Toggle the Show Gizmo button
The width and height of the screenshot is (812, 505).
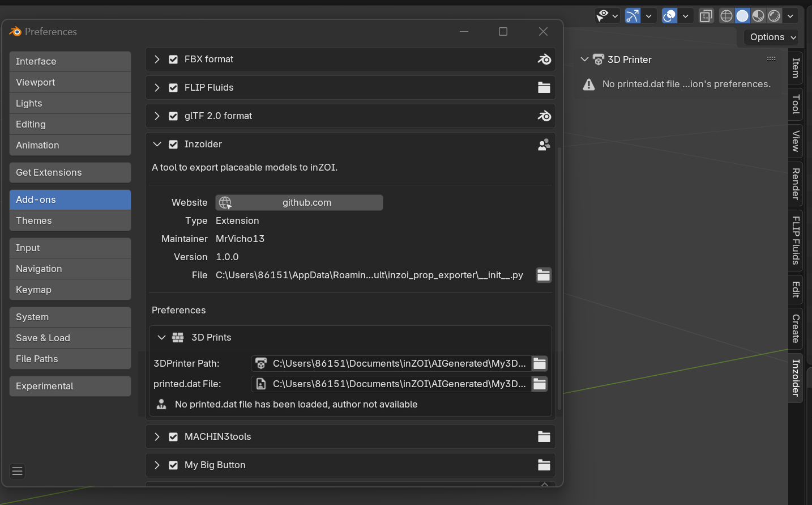coord(632,16)
